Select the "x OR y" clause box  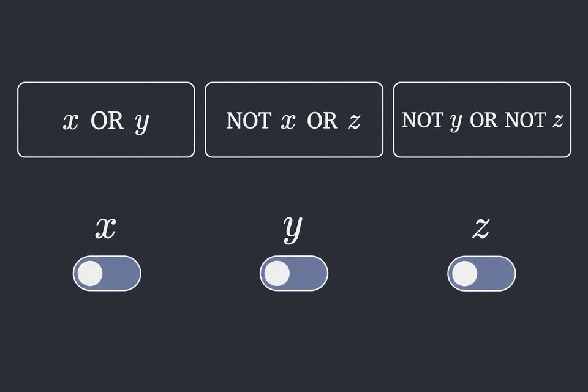pos(106,119)
